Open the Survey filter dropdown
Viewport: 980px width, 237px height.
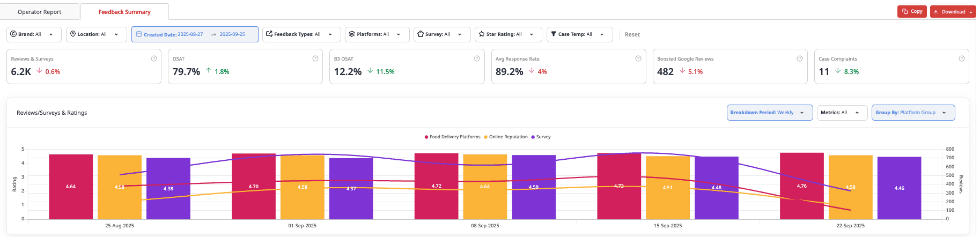point(442,34)
